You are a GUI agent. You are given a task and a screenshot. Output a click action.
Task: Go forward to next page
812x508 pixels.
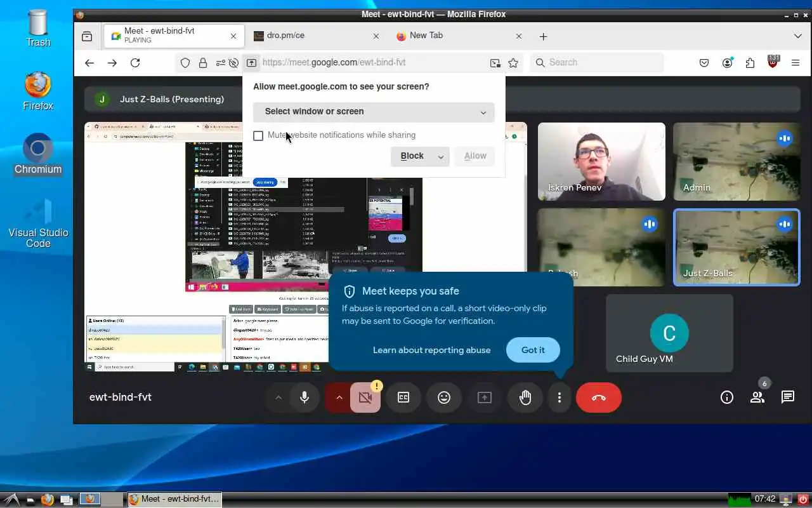[112, 63]
